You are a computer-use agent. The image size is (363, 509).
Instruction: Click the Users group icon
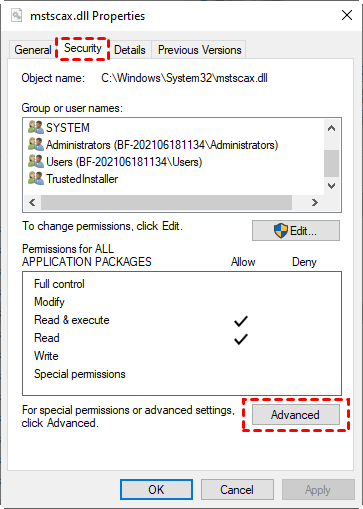pyautogui.click(x=36, y=161)
